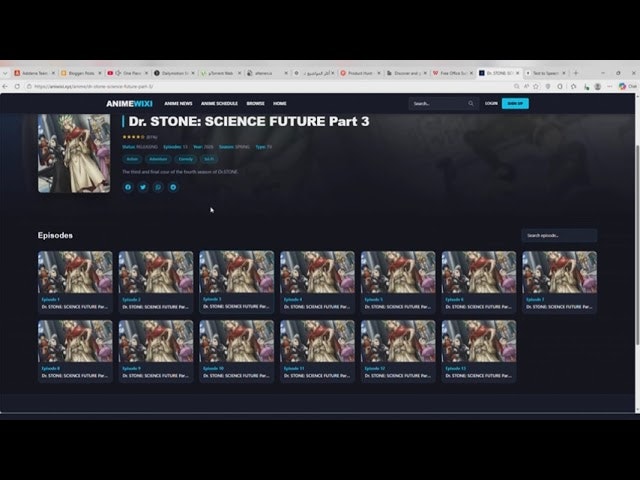
Task: Switch to uTorrent Web tab
Action: pyautogui.click(x=220, y=73)
